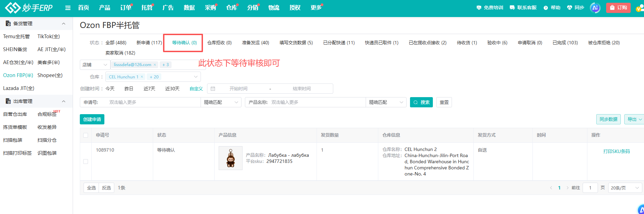
Task: Click the 申请号 input field
Action: [153, 102]
